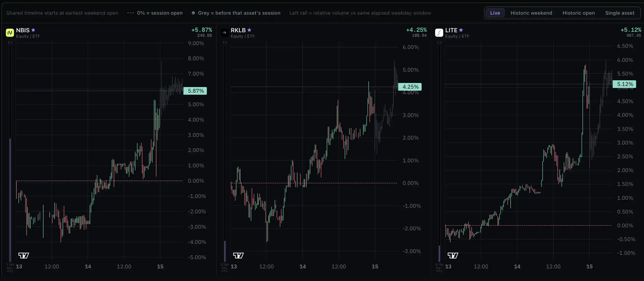Open the TradingView logo in the RKLB chart
Screen dimensions: 644x281
coord(238,256)
